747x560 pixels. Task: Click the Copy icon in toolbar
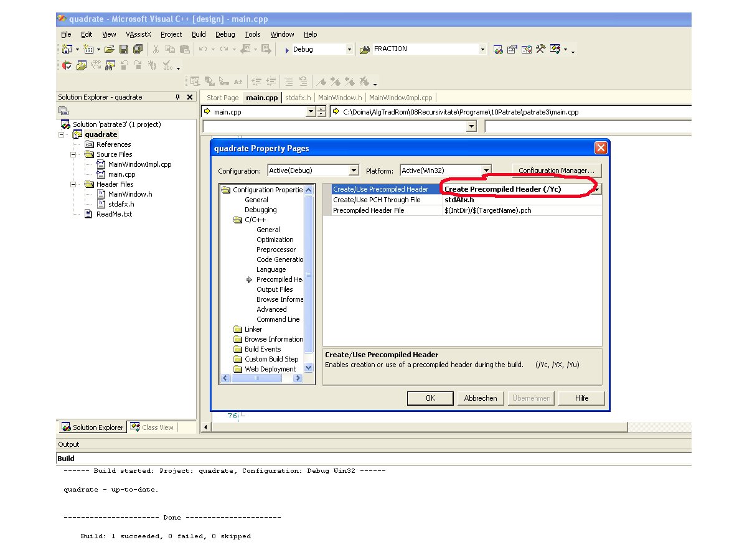tap(170, 49)
